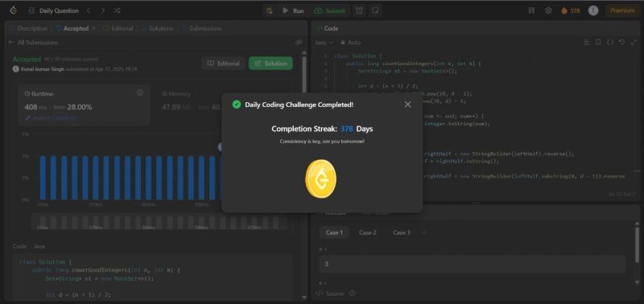The height and width of the screenshot is (304, 644).
Task: Go to previous question arrow
Action: click(89, 10)
